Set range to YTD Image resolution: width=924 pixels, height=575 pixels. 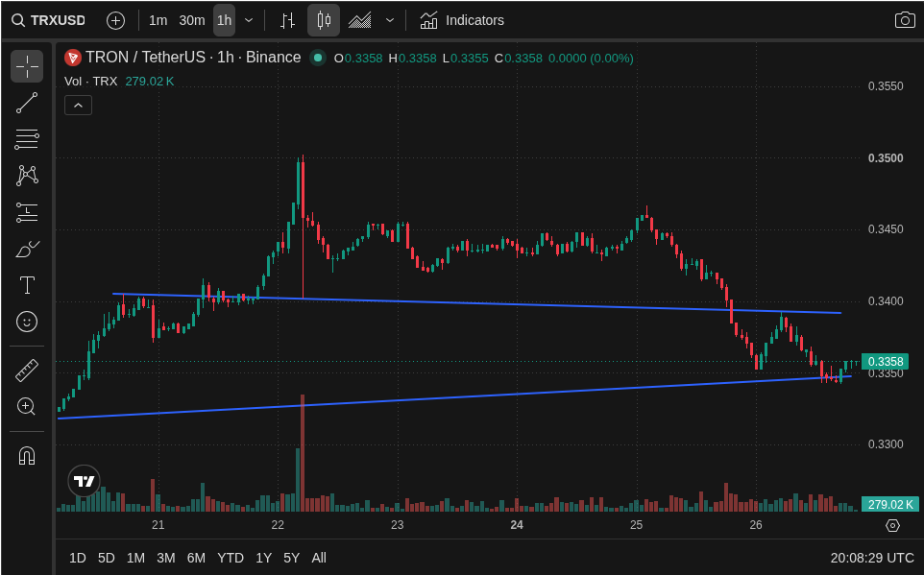click(231, 558)
